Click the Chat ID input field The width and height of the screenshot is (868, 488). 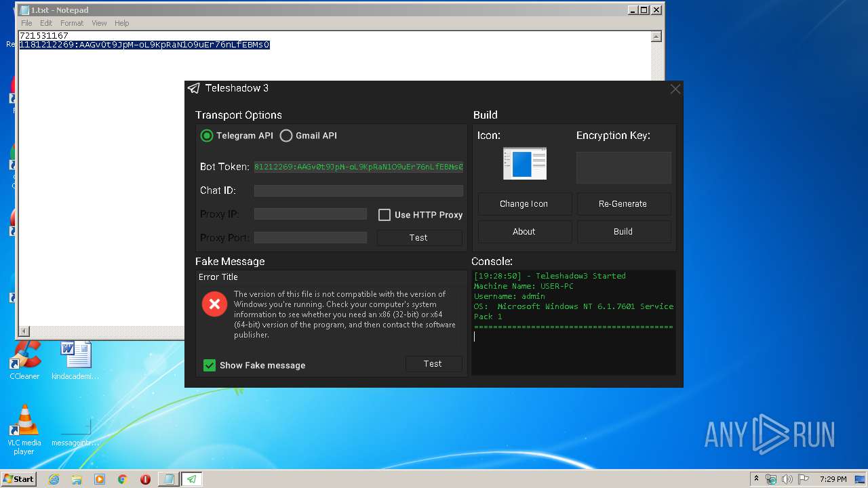click(359, 191)
